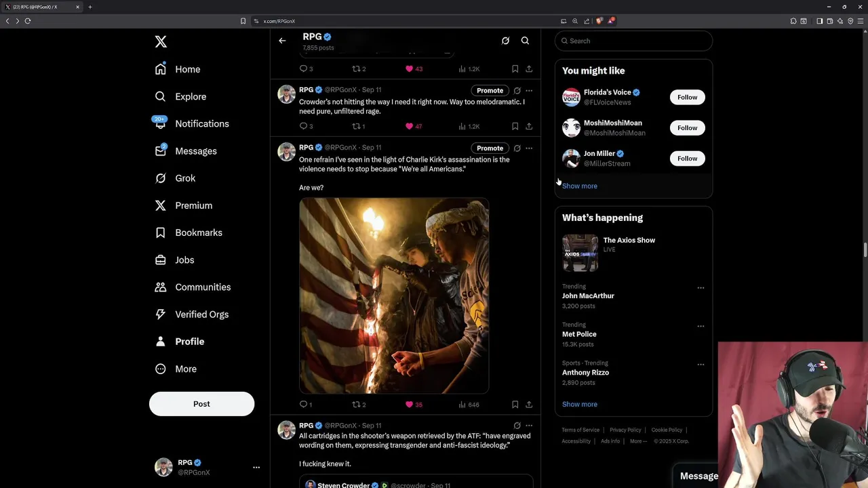
Task: Open The Axios Show live thumbnail
Action: pos(580,253)
